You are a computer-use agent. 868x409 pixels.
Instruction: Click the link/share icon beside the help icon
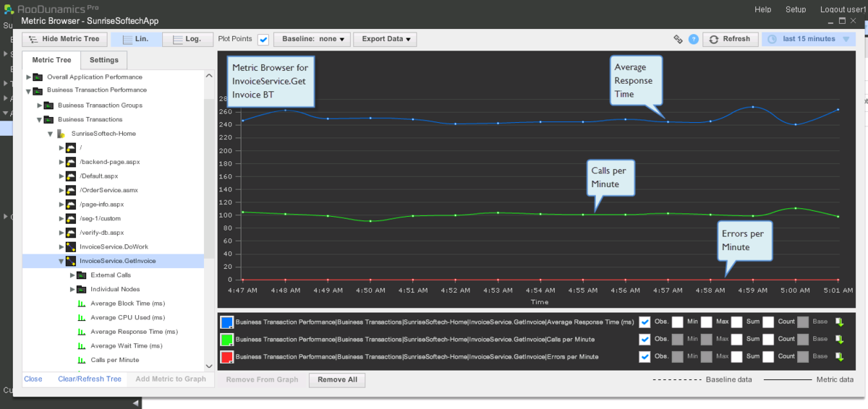point(678,39)
